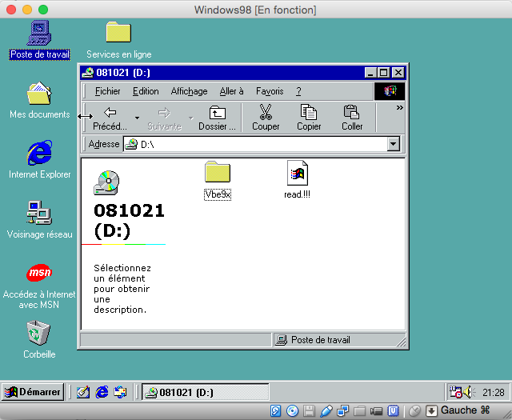This screenshot has height=420, width=512.
Task: Click the VirtualBox CPU features status icon
Action: (394, 411)
